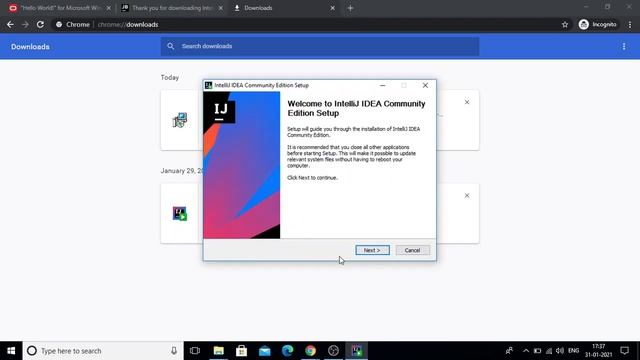Remove today's download from list
This screenshot has height=360, width=640.
[467, 102]
